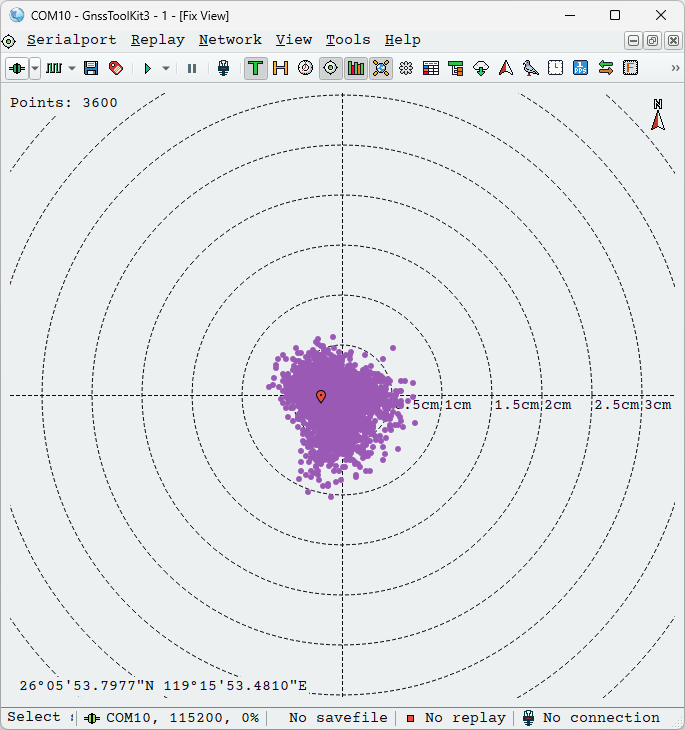685x730 pixels.
Task: Toggle the green T text view button
Action: (256, 68)
